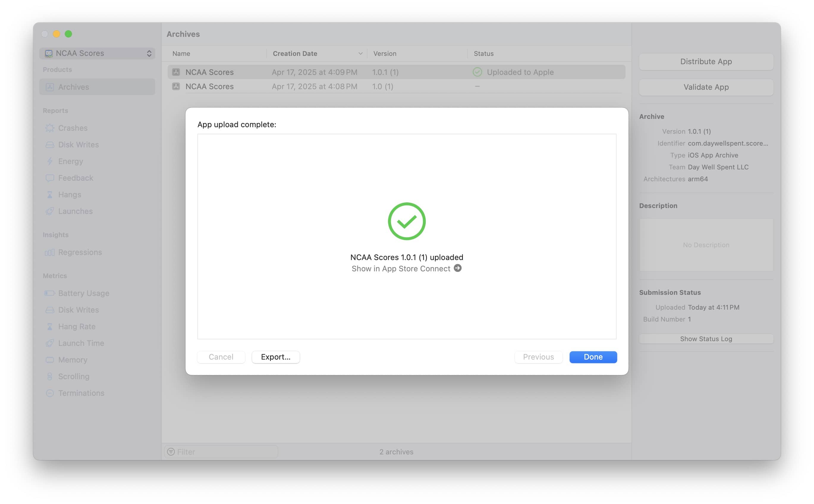Click the Show Status Log button
814x504 pixels.
click(705, 339)
